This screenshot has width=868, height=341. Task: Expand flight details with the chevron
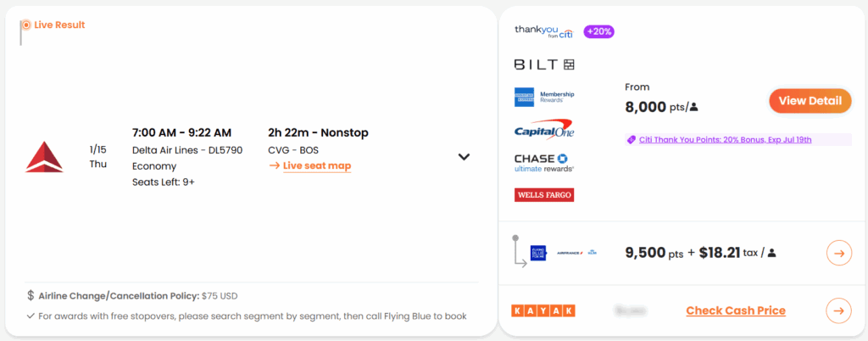click(464, 157)
